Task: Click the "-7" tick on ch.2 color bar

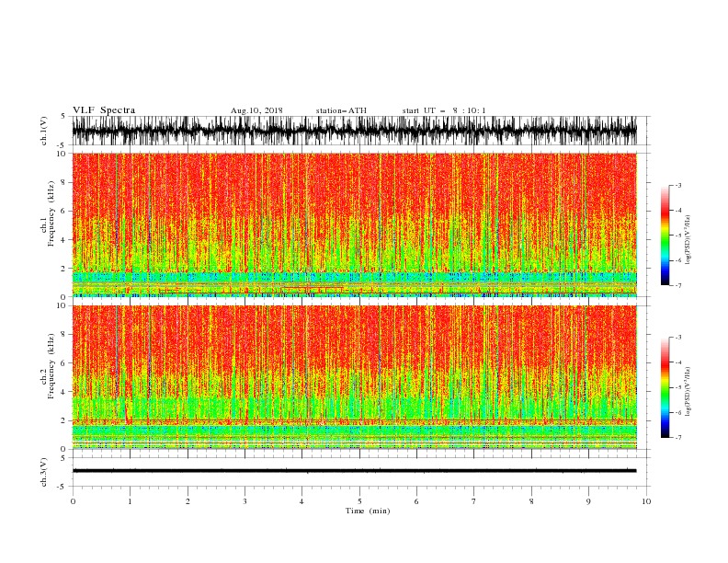Action: (x=677, y=438)
